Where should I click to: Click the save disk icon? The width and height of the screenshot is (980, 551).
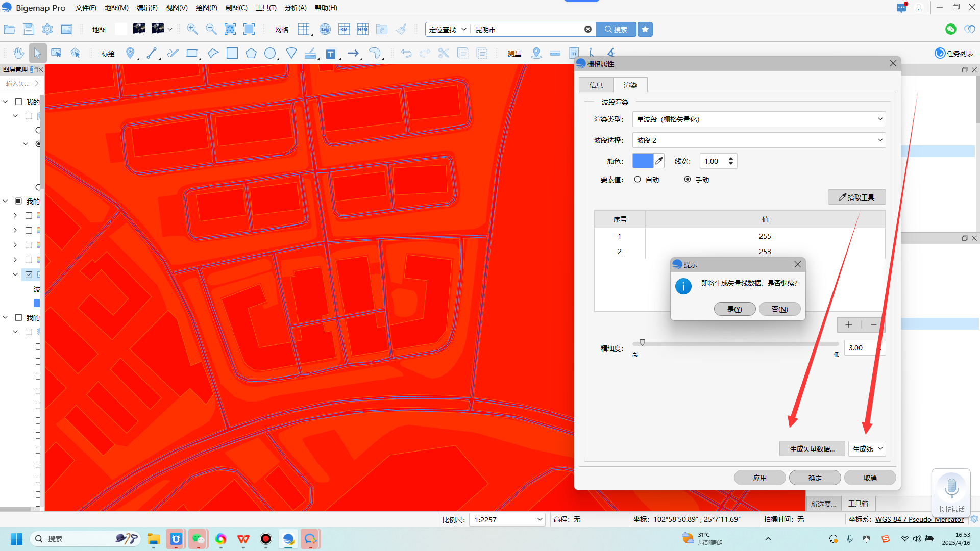(x=29, y=29)
